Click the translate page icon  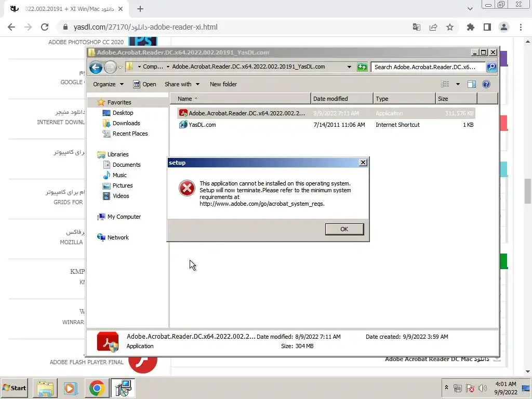416,27
